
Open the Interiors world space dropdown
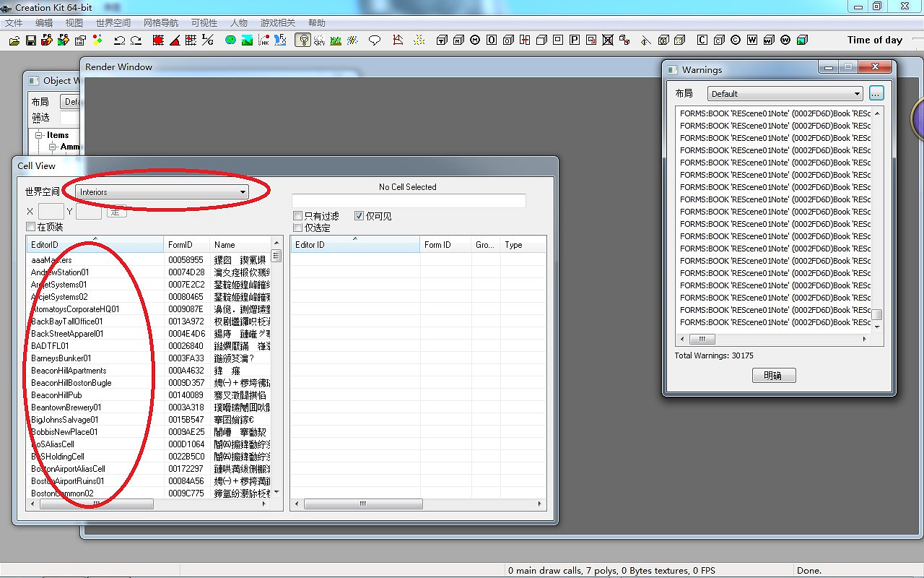162,192
